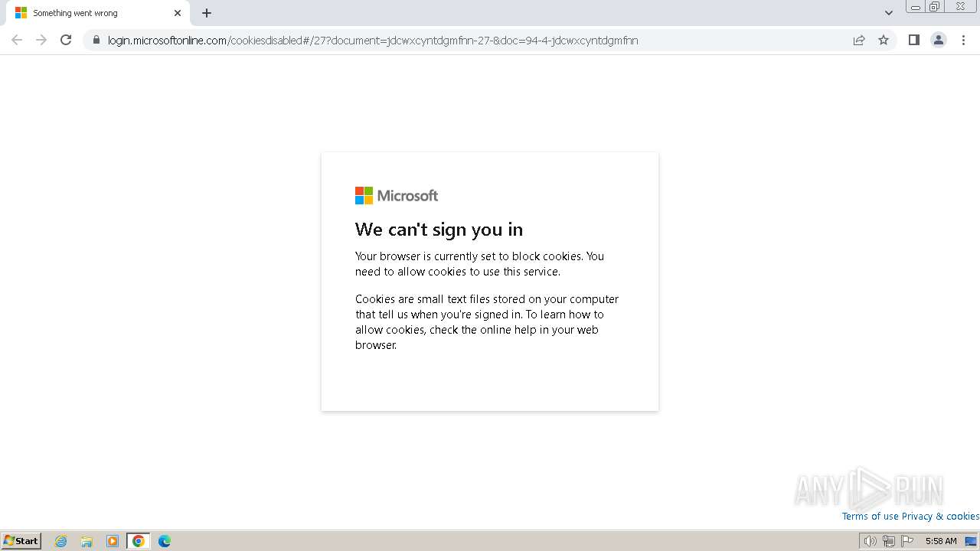The image size is (980, 551).
Task: Launch Internet Explorer from taskbar
Action: click(61, 541)
